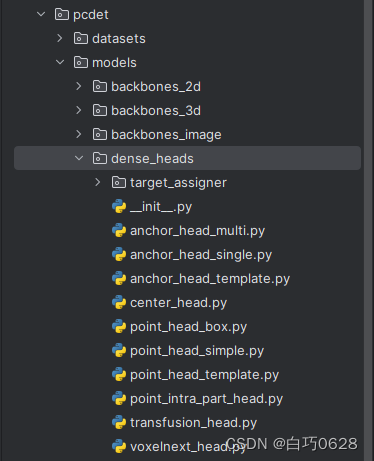Click the Python icon beside __init__.py
This screenshot has width=374, height=461.
point(119,206)
